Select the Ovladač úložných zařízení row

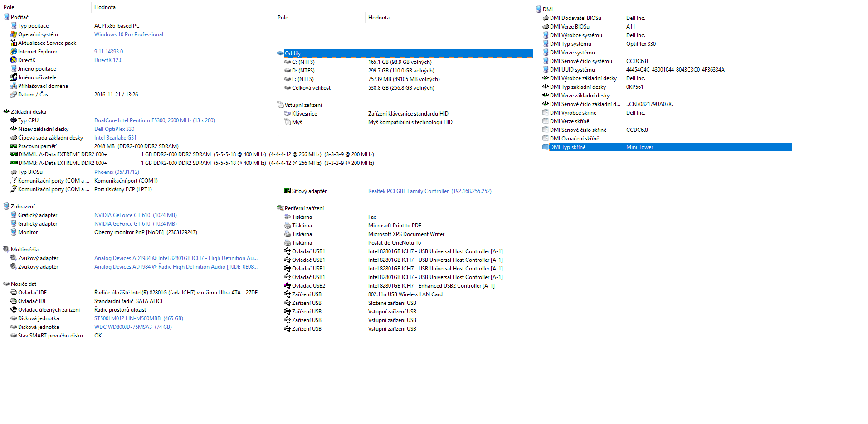[49, 310]
